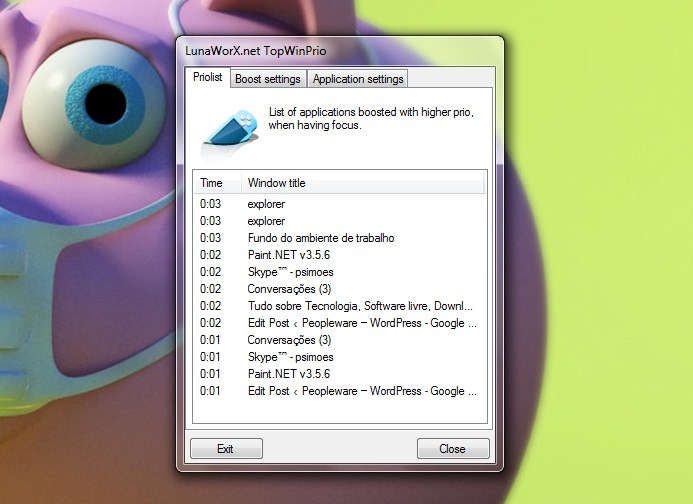
Task: Select Paint.NET v3.5.6 row at 0:01
Action: click(x=339, y=374)
